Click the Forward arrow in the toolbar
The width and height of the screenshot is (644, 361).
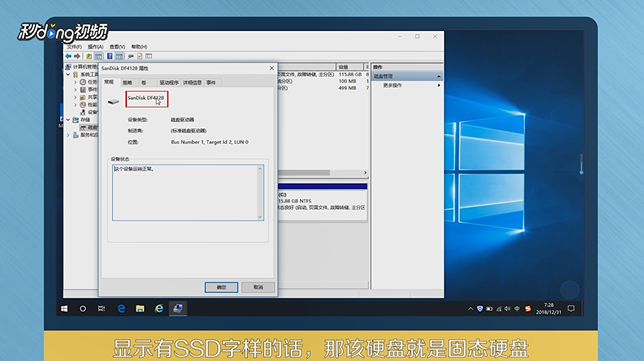[77, 56]
